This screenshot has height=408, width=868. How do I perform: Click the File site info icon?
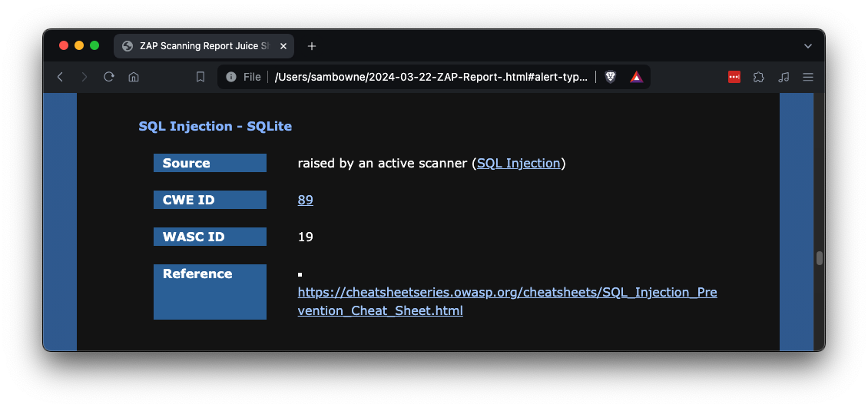(x=231, y=77)
